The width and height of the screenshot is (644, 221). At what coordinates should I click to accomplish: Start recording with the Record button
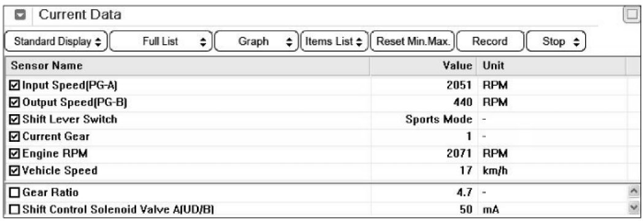[x=490, y=42]
